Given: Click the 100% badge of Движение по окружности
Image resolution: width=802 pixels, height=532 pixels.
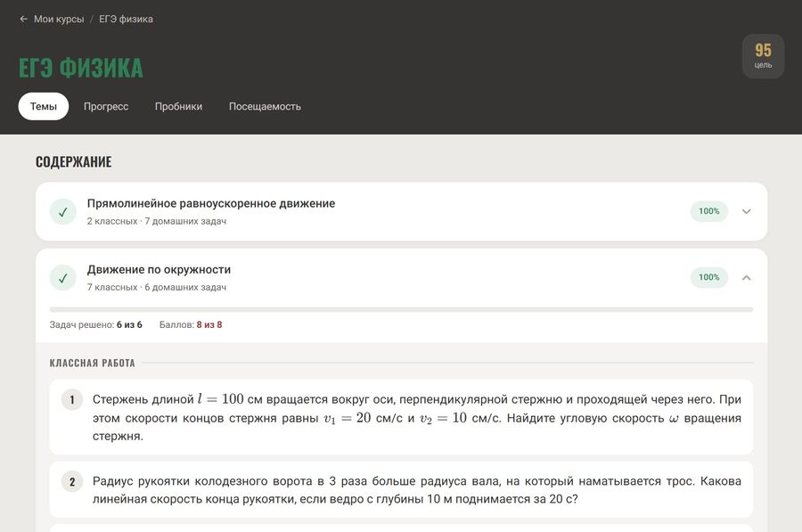Looking at the screenshot, I should (x=709, y=277).
